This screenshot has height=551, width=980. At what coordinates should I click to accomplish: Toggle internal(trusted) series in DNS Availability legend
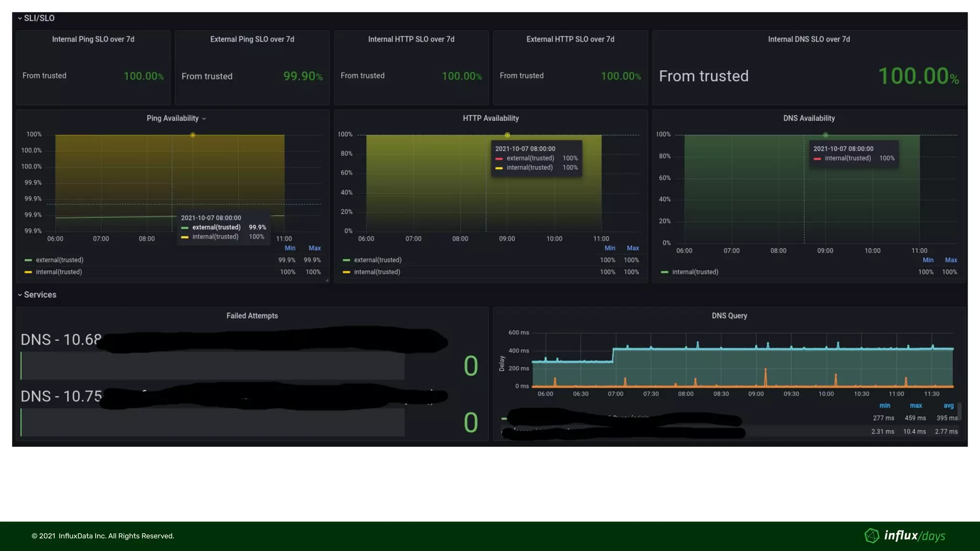[695, 272]
